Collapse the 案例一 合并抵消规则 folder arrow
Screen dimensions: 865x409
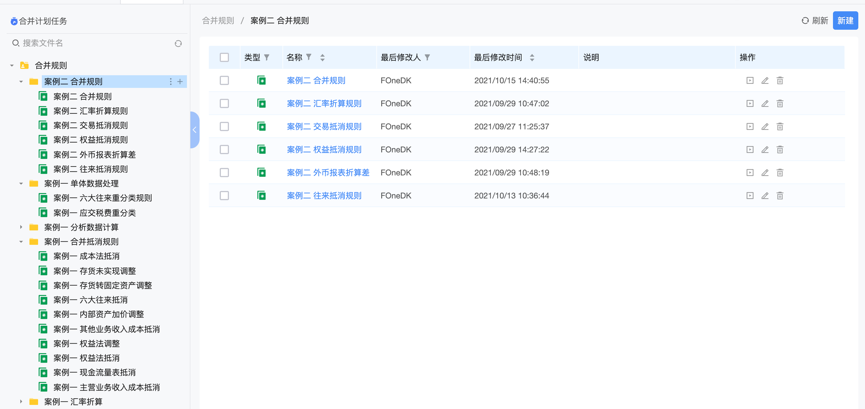coord(21,242)
